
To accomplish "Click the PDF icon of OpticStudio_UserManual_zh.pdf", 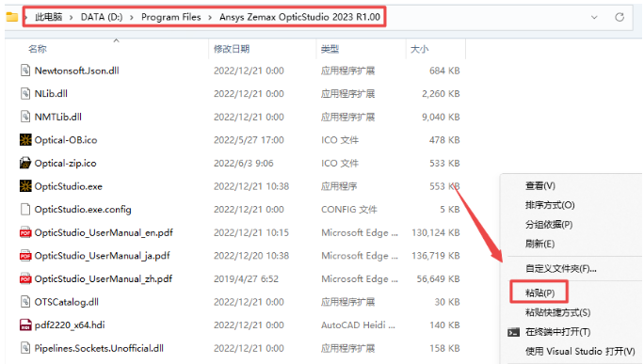I will click(x=25, y=279).
